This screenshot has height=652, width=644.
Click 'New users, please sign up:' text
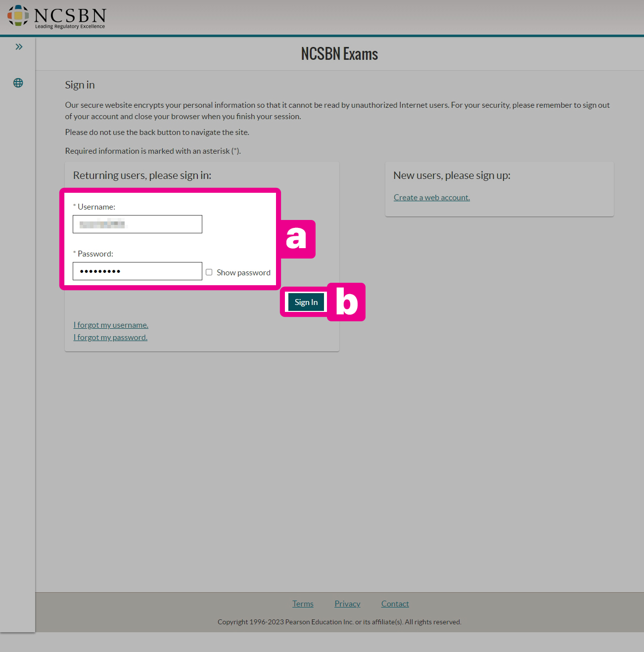pos(452,175)
